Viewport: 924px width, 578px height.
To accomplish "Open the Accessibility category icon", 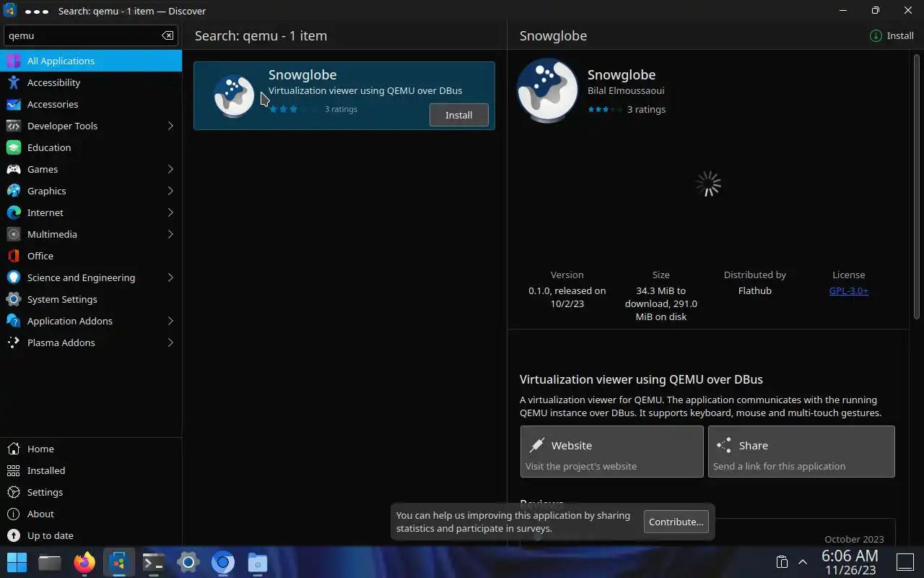I will 14,82.
